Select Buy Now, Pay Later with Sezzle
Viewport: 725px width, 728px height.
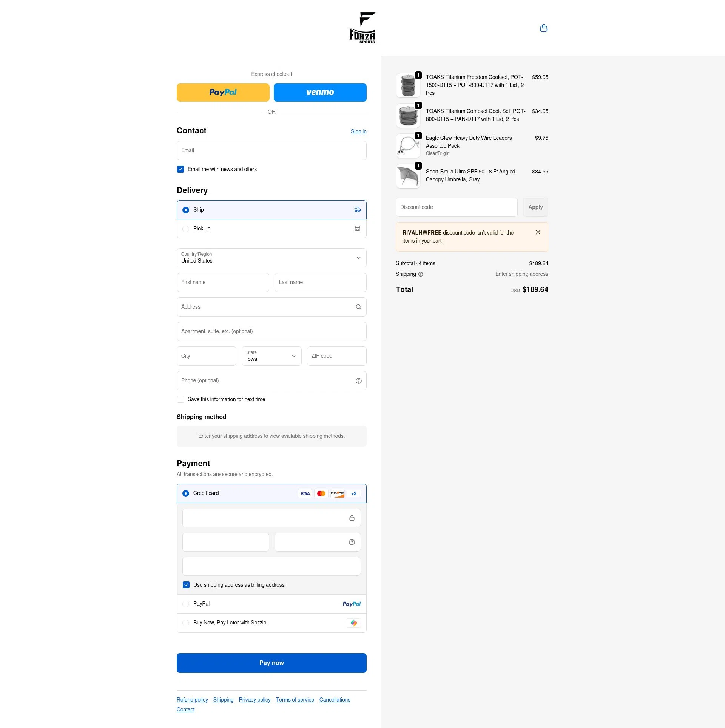point(186,623)
